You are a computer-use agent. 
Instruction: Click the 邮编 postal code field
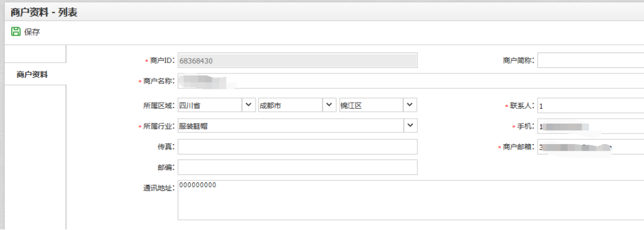coord(298,168)
